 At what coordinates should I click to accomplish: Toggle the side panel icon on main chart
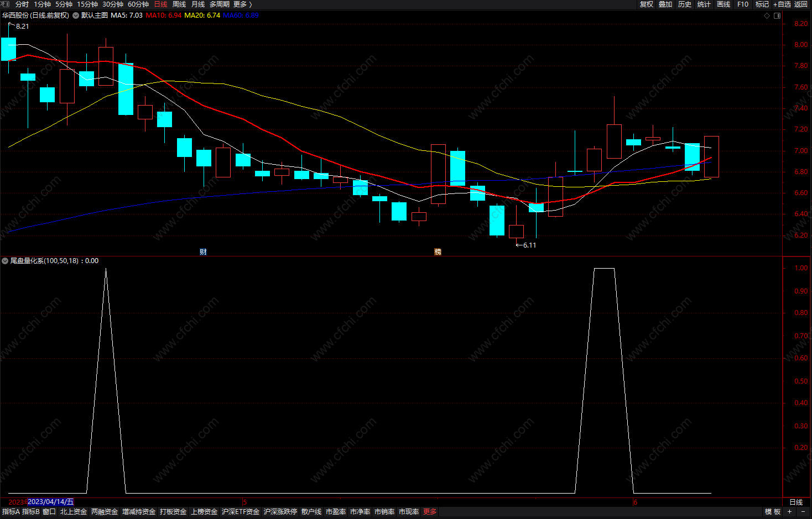[x=777, y=15]
